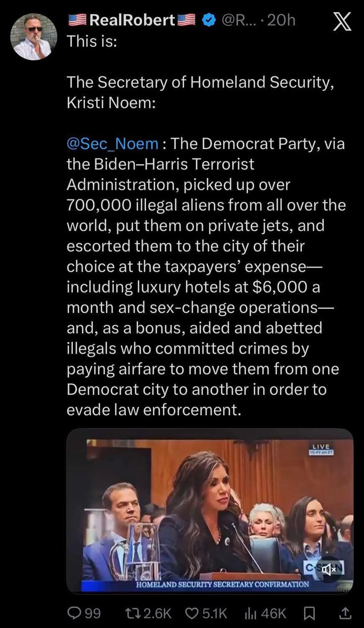The width and height of the screenshot is (364, 628).
Task: Tap the X logo in the corner
Action: [x=342, y=22]
